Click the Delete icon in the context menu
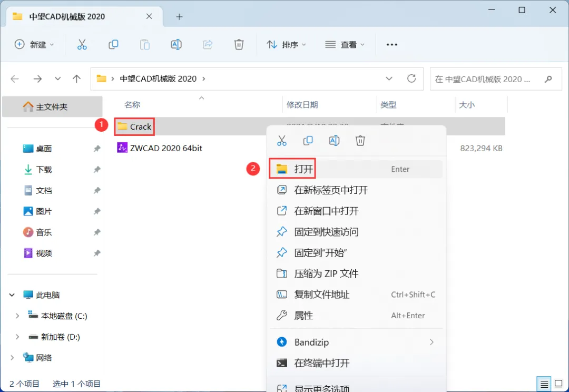The height and width of the screenshot is (392, 569). point(360,141)
